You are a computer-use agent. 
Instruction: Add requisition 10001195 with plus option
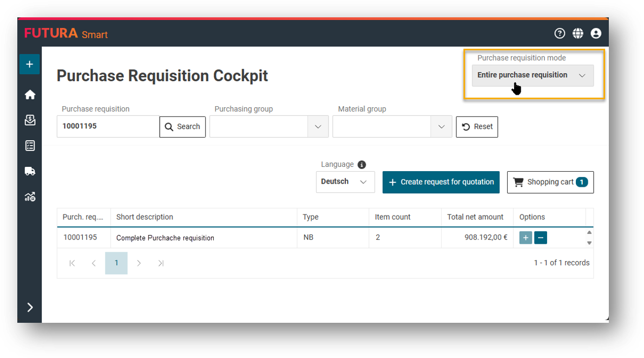[x=525, y=238]
